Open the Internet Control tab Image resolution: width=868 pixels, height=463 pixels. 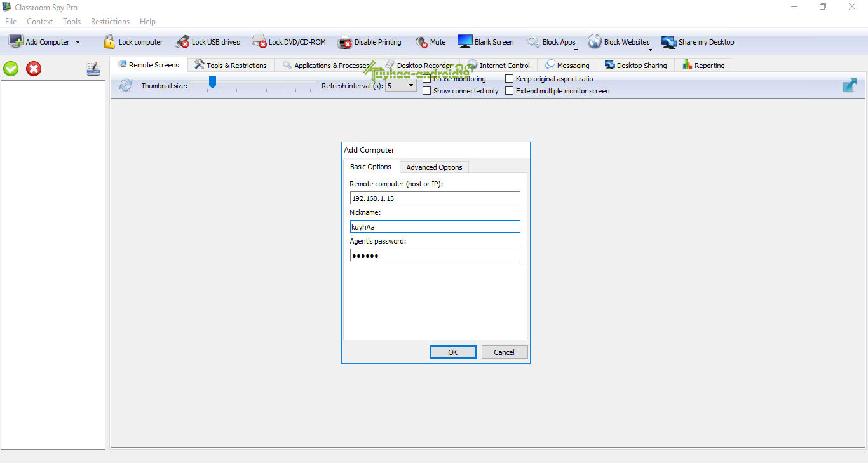(x=499, y=65)
